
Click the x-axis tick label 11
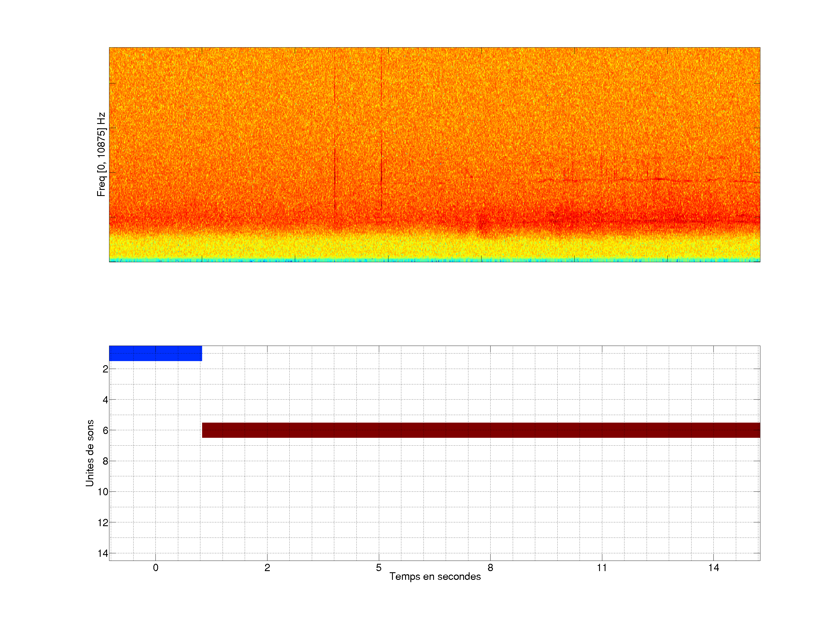pos(601,568)
